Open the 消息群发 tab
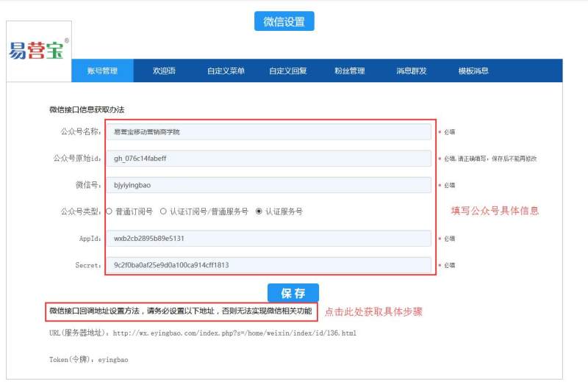Image resolution: width=588 pixels, height=384 pixels. click(x=411, y=71)
